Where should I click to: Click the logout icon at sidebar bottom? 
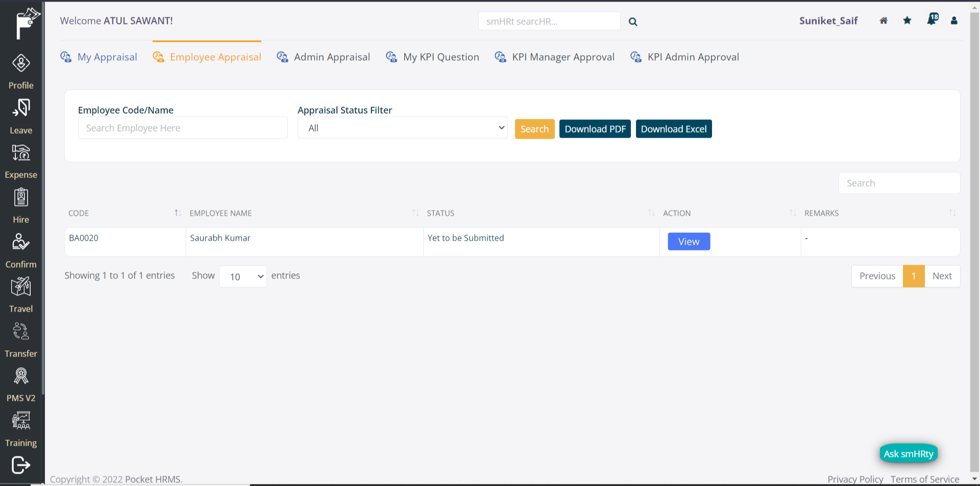21,465
